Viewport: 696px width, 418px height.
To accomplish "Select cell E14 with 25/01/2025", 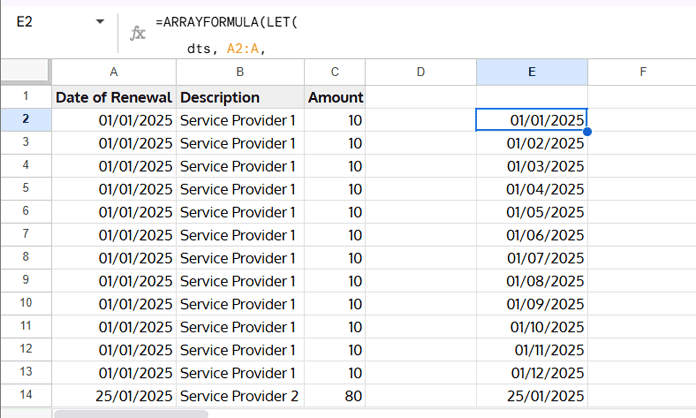I will tap(532, 396).
